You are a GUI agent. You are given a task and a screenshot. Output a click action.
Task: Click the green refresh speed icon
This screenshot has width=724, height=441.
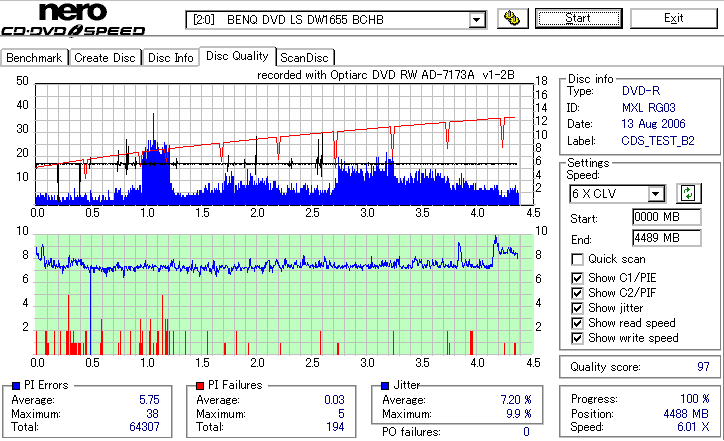688,193
